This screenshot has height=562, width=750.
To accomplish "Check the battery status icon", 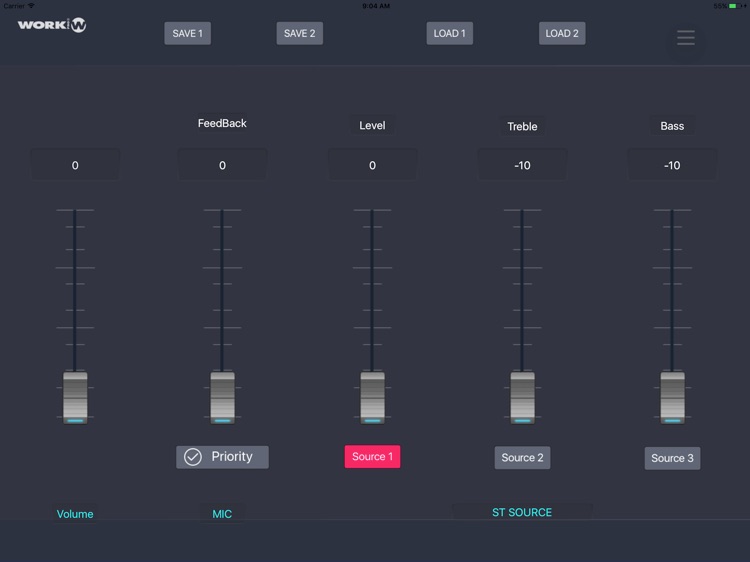I will click(x=736, y=6).
